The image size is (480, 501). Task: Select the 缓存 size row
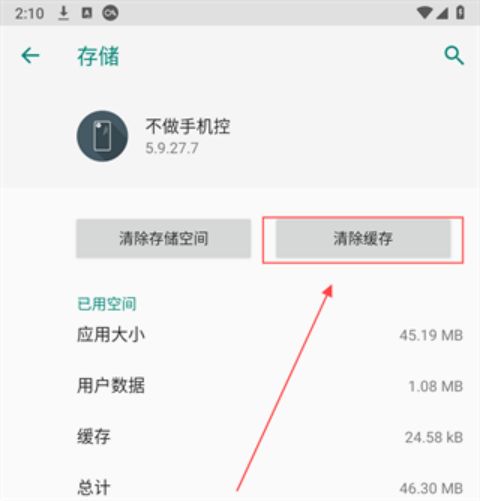coord(270,437)
